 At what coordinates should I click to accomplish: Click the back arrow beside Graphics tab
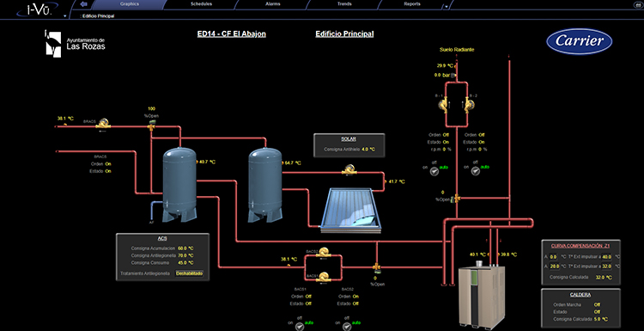coord(84,4)
